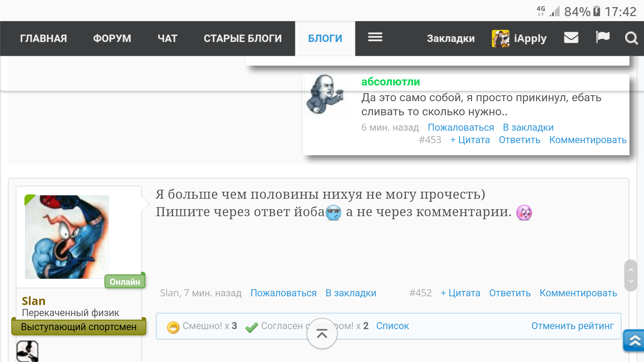Screen dimensions: 644x362
Task: Click the sunglasses smiley emoji in post
Action: 333,213
